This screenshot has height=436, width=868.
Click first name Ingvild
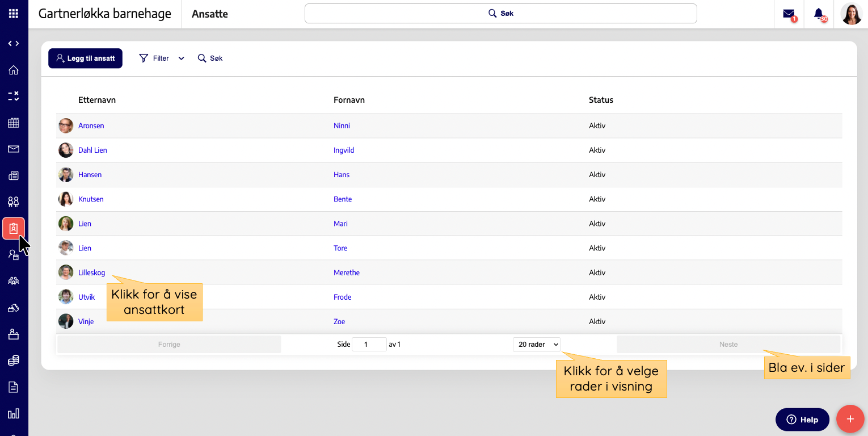click(344, 150)
